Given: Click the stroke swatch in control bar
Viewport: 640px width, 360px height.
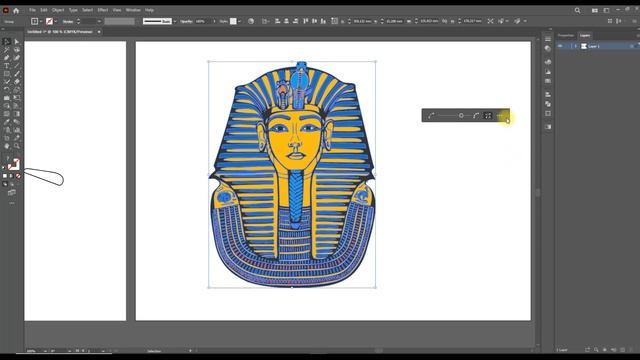Looking at the screenshot, I should [49, 21].
